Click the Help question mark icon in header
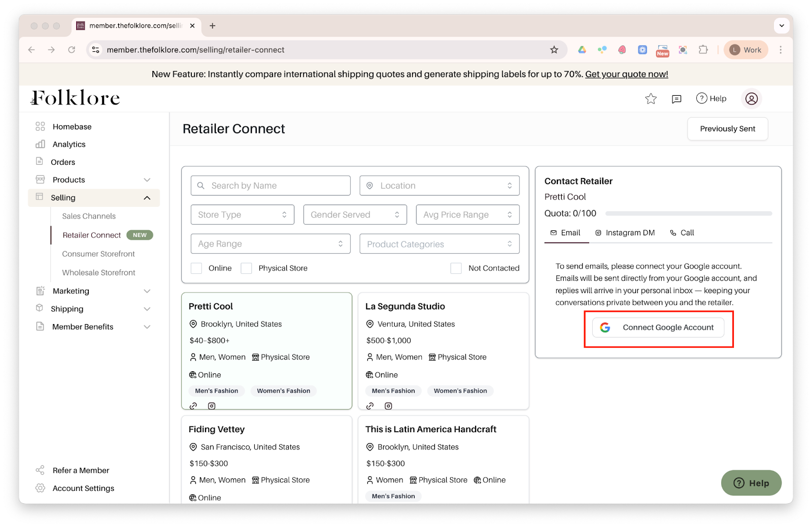The height and width of the screenshot is (527, 812). [x=701, y=98]
